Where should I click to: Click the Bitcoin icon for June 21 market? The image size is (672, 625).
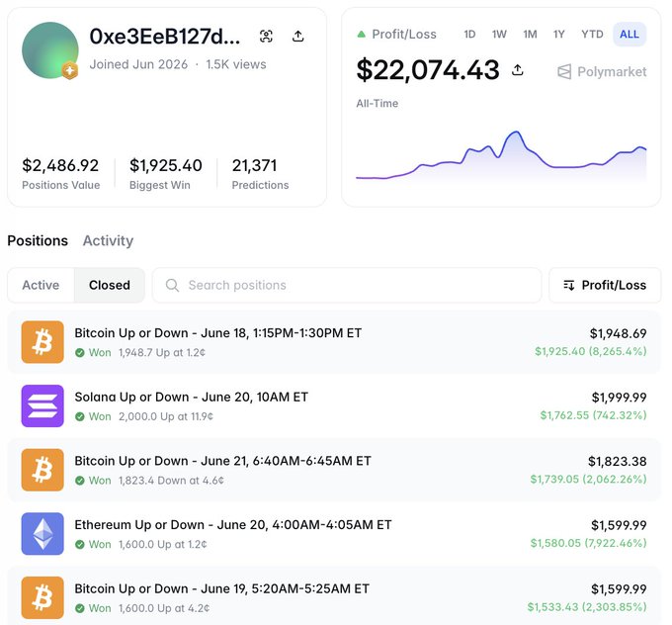click(x=42, y=470)
